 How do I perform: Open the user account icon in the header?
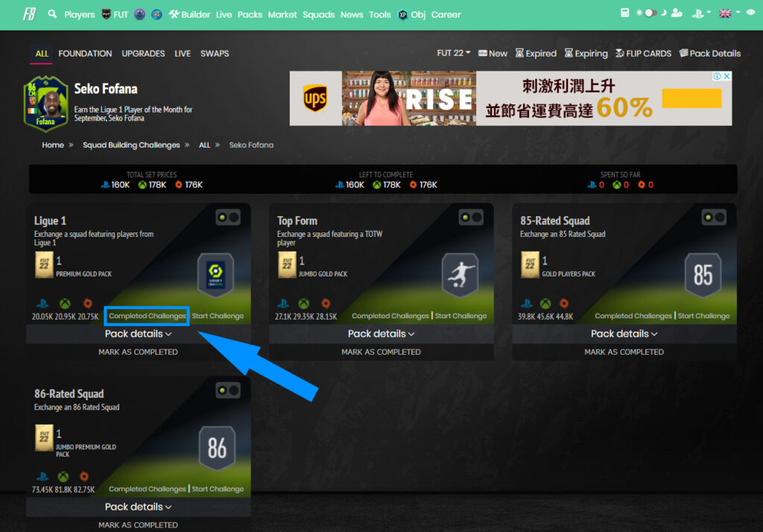pos(677,13)
